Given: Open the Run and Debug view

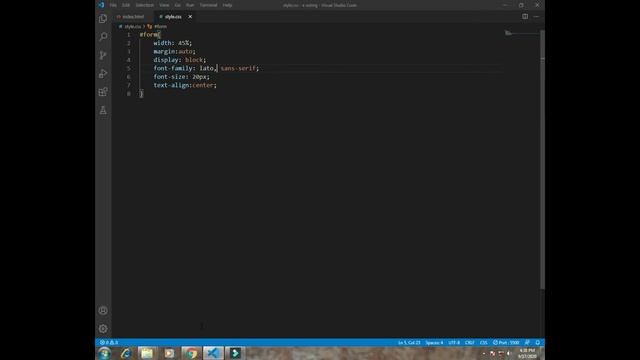Looking at the screenshot, I should click(x=103, y=73).
